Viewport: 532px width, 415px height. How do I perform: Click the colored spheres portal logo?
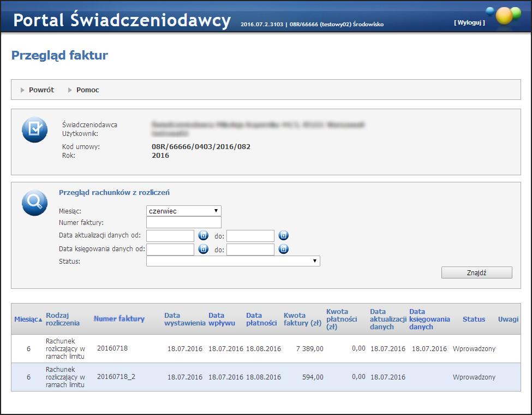(x=504, y=15)
